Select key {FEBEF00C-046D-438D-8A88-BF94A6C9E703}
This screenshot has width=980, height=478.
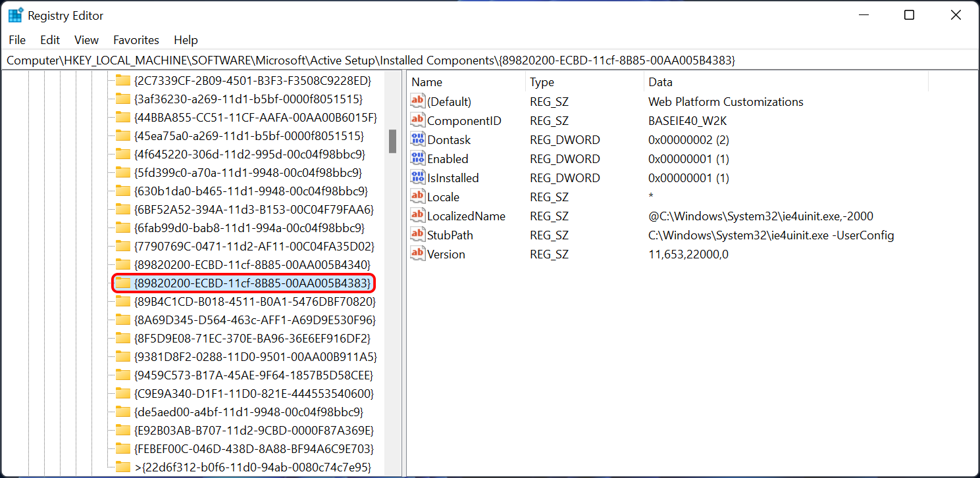click(253, 449)
